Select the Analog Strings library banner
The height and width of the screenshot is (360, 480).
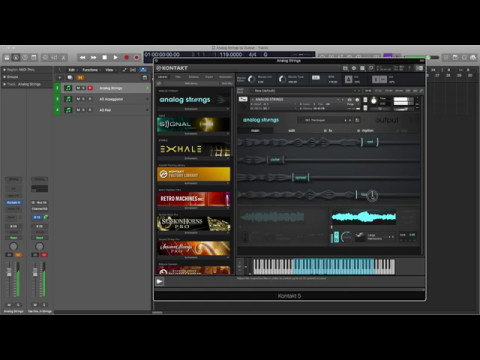[x=193, y=100]
